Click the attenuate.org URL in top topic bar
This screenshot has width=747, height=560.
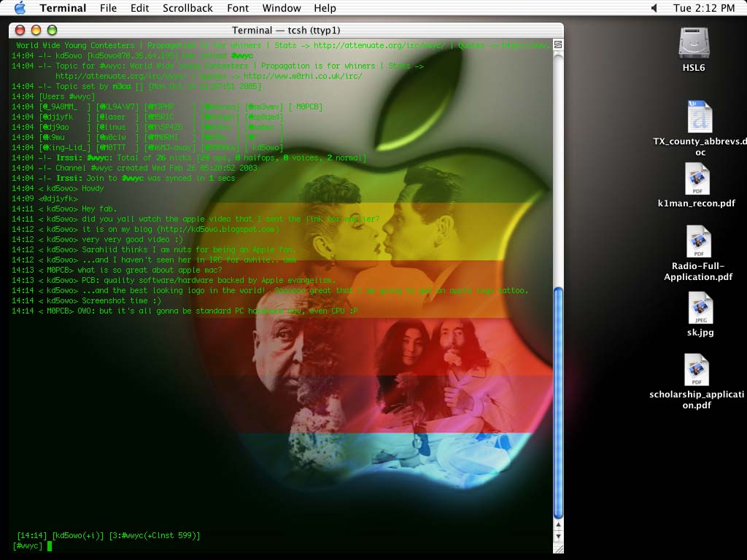(x=379, y=45)
